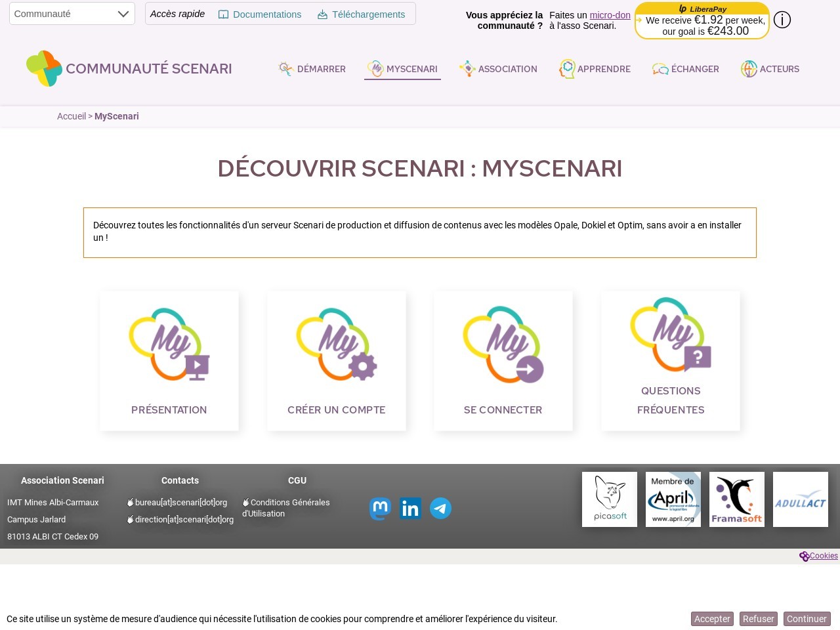The width and height of the screenshot is (840, 630).
Task: Click the Démarrer menu icon
Action: (286, 69)
